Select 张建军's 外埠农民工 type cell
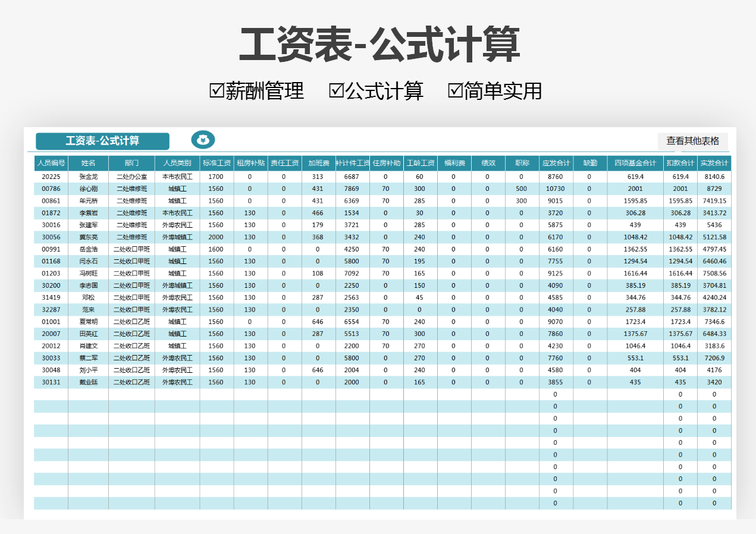756x534 pixels. click(x=178, y=225)
